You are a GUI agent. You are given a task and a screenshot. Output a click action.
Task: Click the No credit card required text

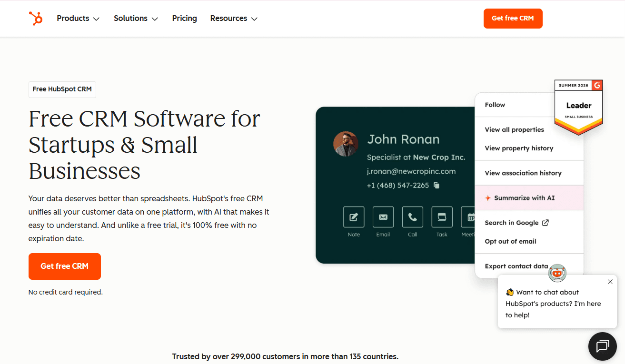point(66,292)
